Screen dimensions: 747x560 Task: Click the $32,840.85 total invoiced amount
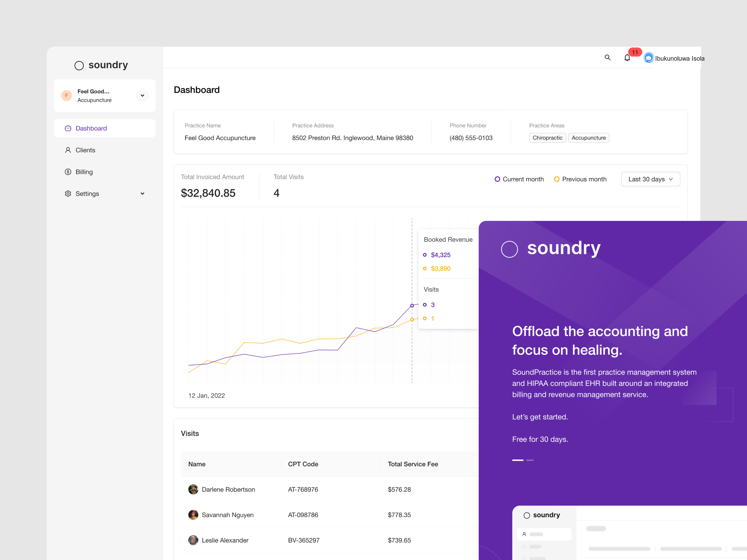pos(208,193)
